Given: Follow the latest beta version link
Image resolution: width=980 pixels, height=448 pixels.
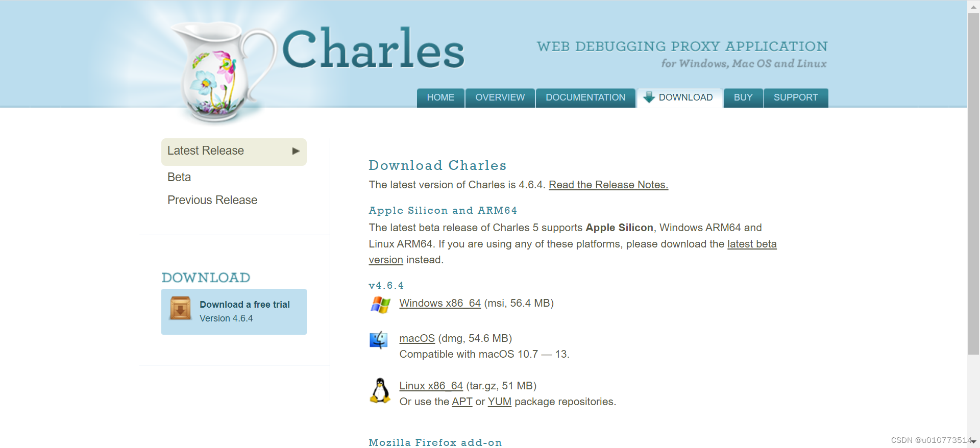Looking at the screenshot, I should pos(752,244).
